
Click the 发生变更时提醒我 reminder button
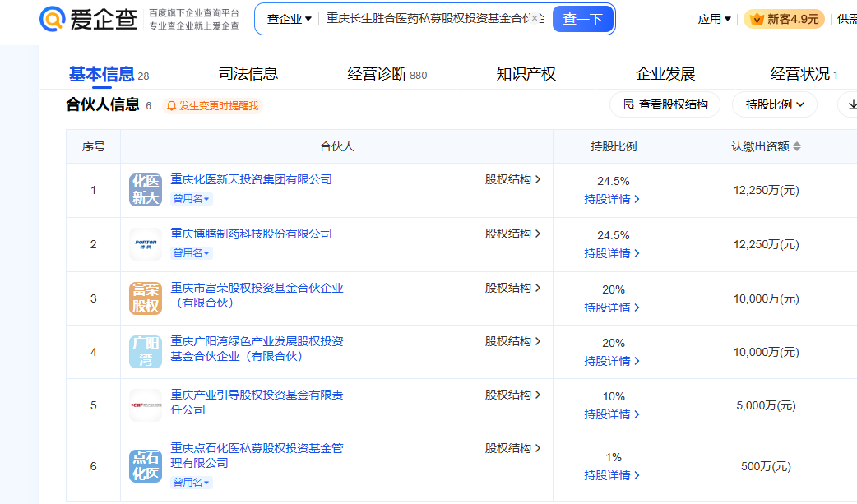pos(213,105)
